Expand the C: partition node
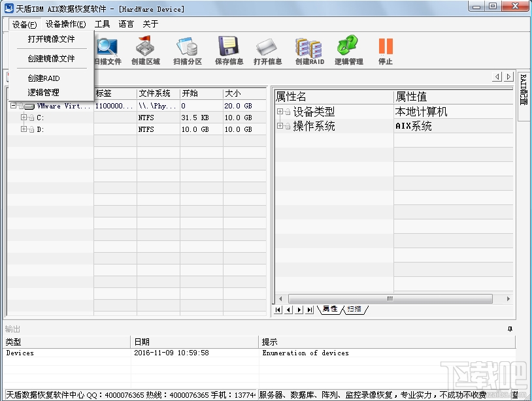This screenshot has height=401, width=532. (24, 118)
